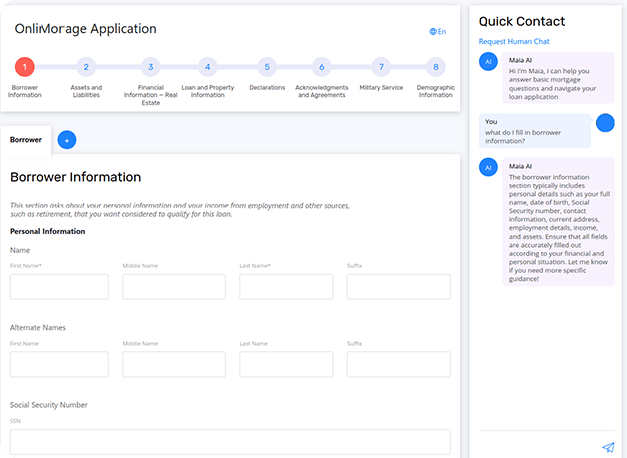Click the user avatar in chat
The image size is (627, 458).
click(605, 123)
